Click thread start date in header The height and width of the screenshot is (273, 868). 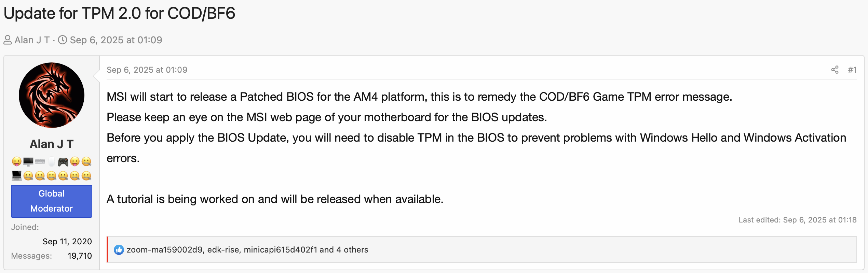(x=116, y=40)
